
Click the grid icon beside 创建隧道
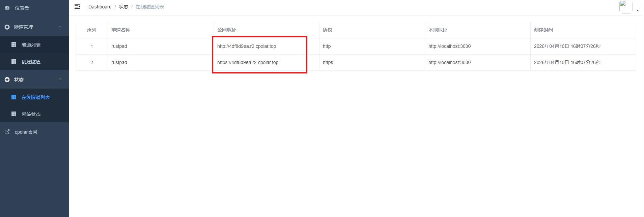14,61
